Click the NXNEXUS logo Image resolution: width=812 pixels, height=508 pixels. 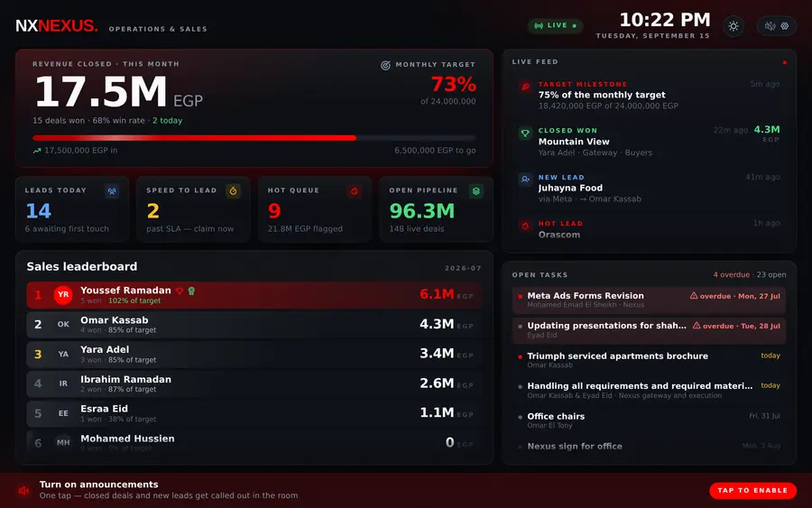(57, 25)
